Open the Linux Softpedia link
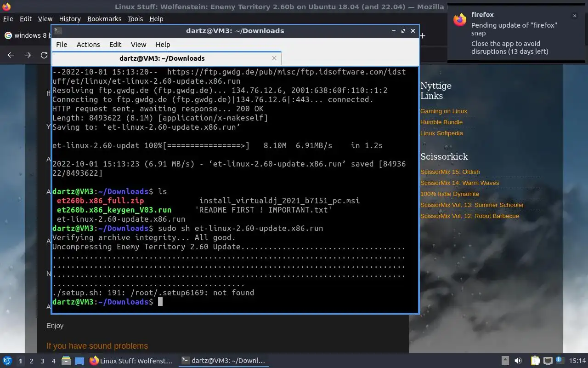This screenshot has height=368, width=588. point(441,133)
